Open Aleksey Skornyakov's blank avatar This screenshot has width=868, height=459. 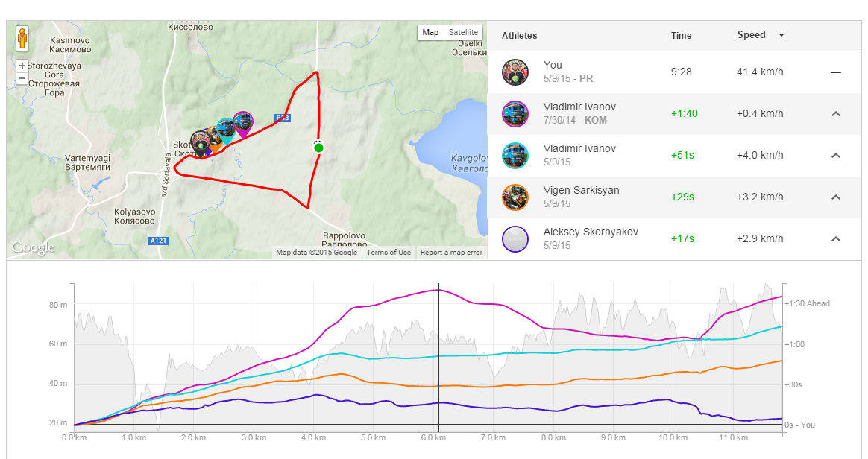point(515,239)
